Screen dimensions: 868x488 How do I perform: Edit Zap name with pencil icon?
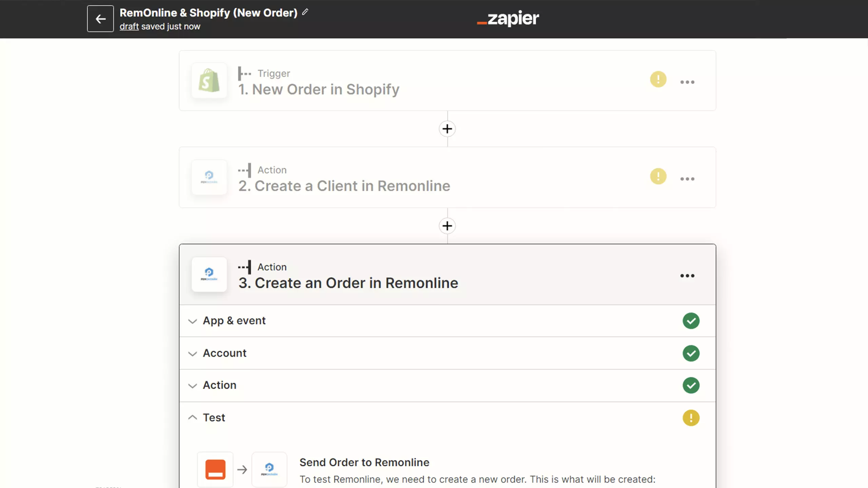pyautogui.click(x=305, y=12)
